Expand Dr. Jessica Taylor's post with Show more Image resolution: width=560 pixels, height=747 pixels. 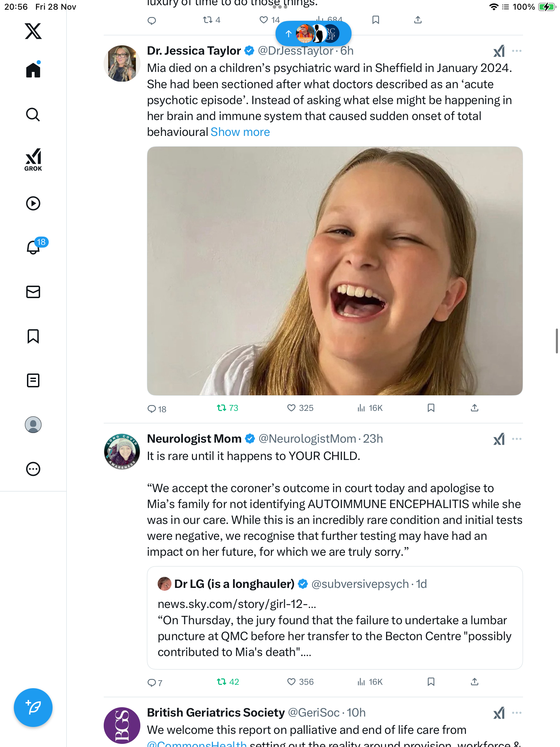(x=240, y=132)
